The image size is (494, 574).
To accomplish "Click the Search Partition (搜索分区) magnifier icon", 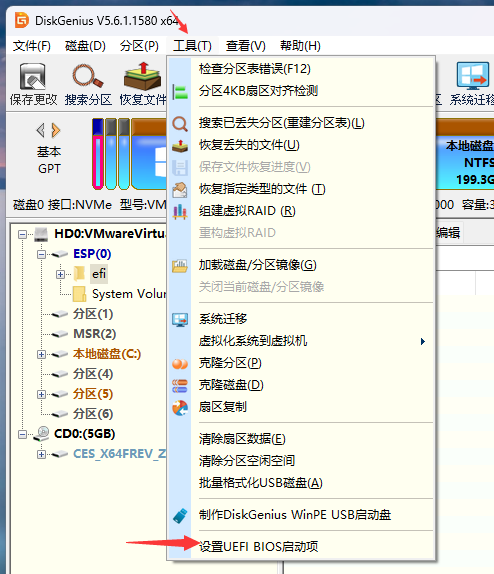I will pos(88,77).
